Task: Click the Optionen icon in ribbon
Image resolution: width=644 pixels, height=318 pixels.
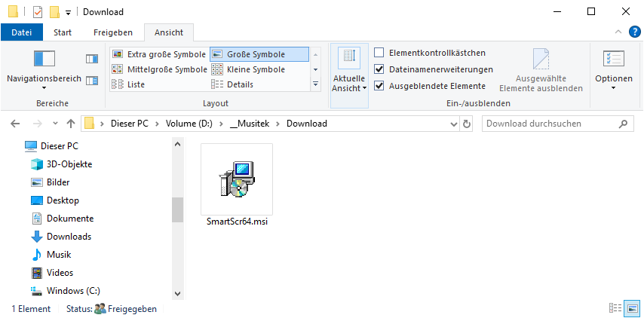Action: [x=613, y=60]
